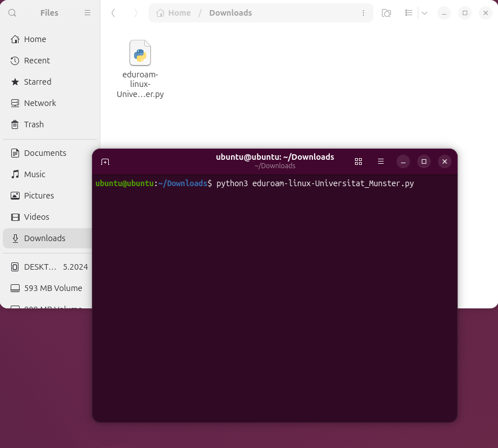Open Music folder in sidebar
The height and width of the screenshot is (448, 498).
pos(48,174)
